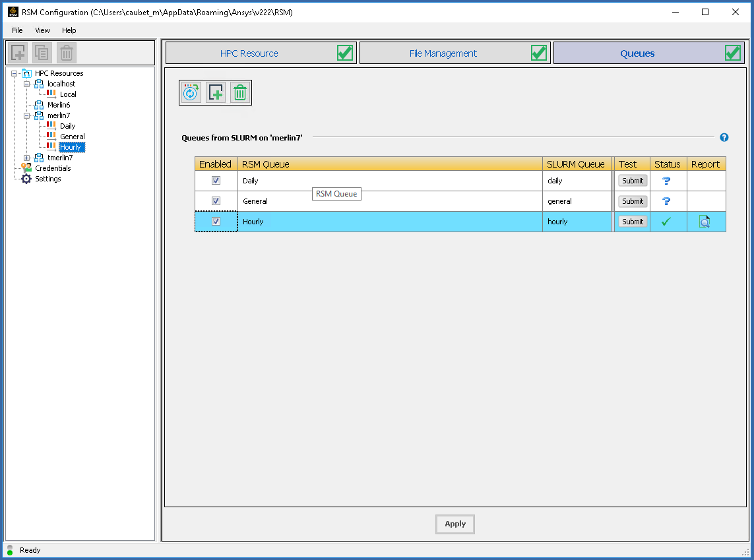
Task: Submit a test for the General queue
Action: (x=633, y=201)
